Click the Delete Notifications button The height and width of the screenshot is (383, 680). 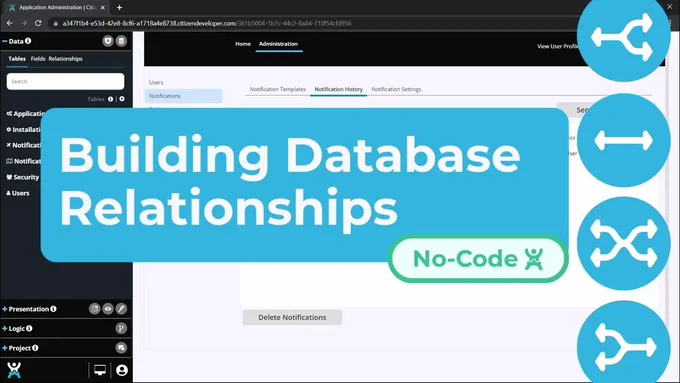coord(292,317)
